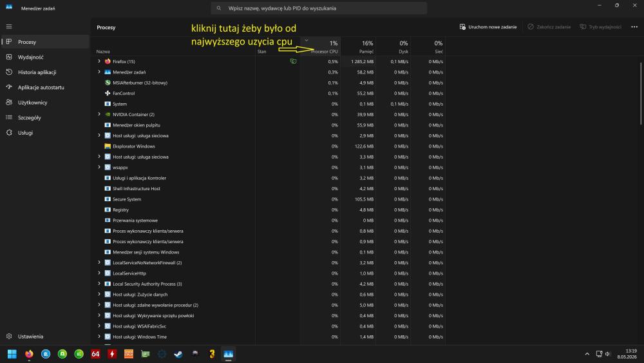Open the hamburger navigation menu icon
This screenshot has width=644, height=363.
click(x=9, y=26)
